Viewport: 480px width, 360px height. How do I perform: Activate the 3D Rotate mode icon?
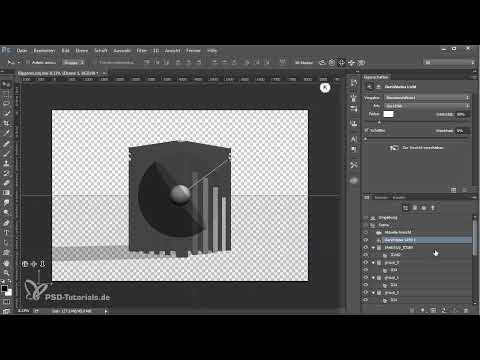coord(322,62)
